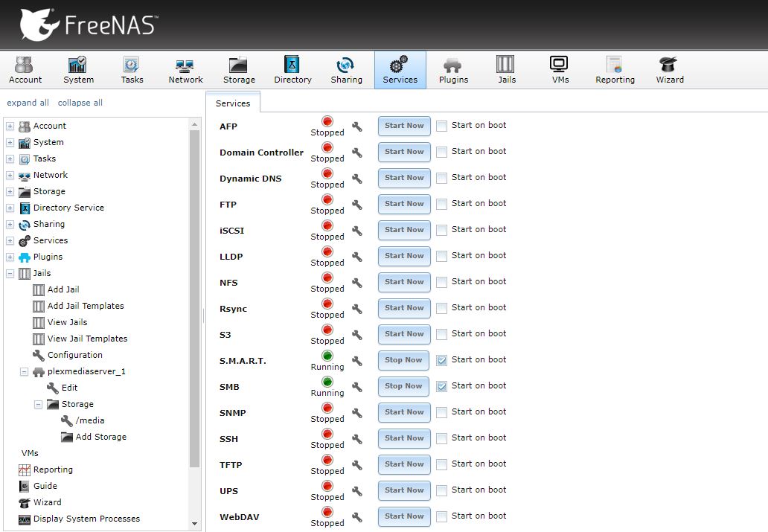Click the FreeNAS logo
The height and width of the screenshot is (532, 768).
(x=89, y=25)
